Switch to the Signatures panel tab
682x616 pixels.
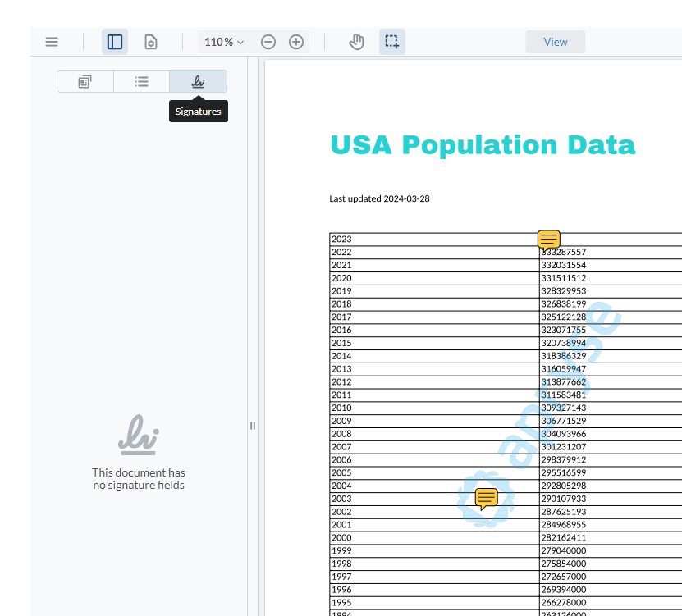[x=198, y=81]
